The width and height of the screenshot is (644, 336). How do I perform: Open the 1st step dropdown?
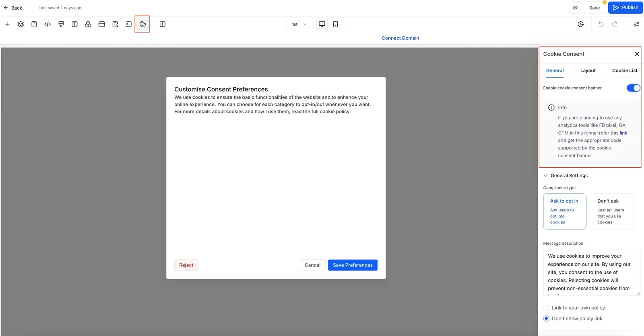click(299, 24)
